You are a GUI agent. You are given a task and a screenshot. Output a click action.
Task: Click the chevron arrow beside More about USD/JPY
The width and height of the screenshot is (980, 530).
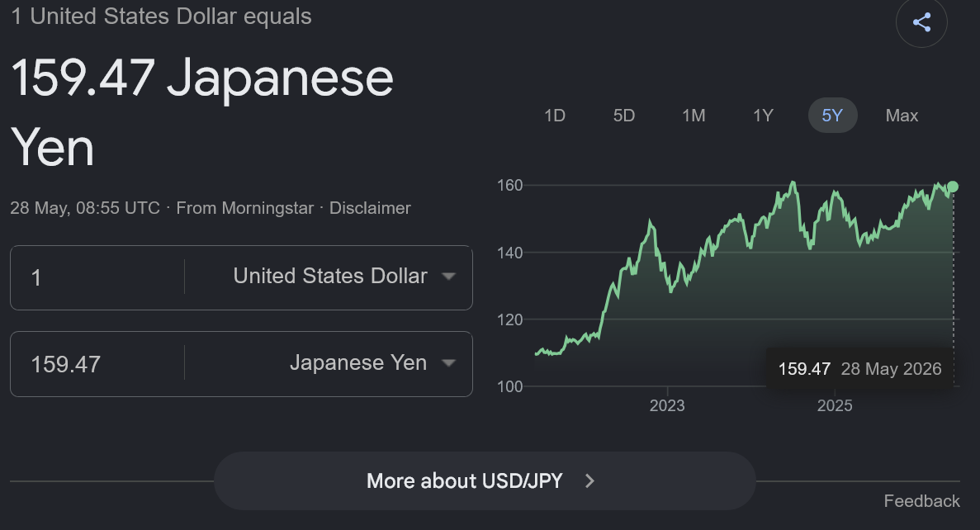coord(589,480)
